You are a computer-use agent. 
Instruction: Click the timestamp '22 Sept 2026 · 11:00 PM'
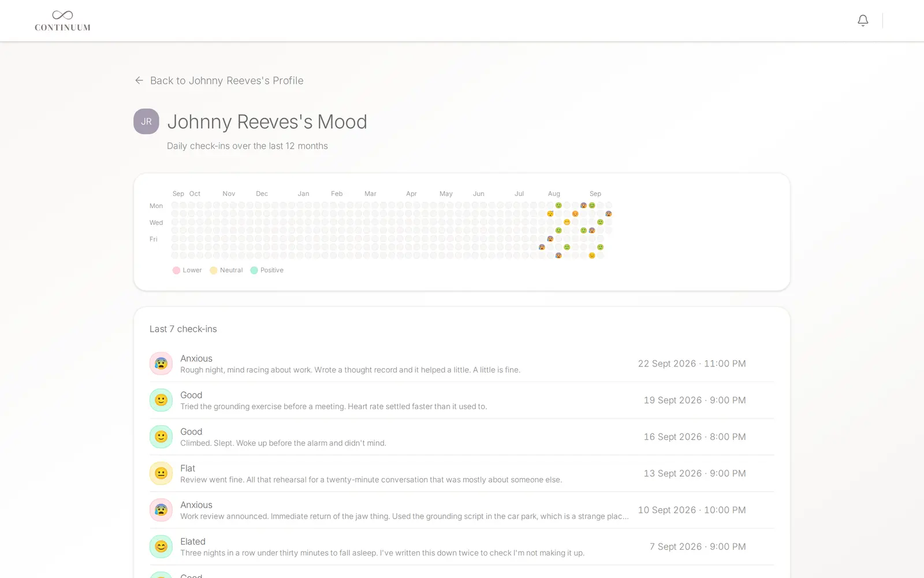692,364
